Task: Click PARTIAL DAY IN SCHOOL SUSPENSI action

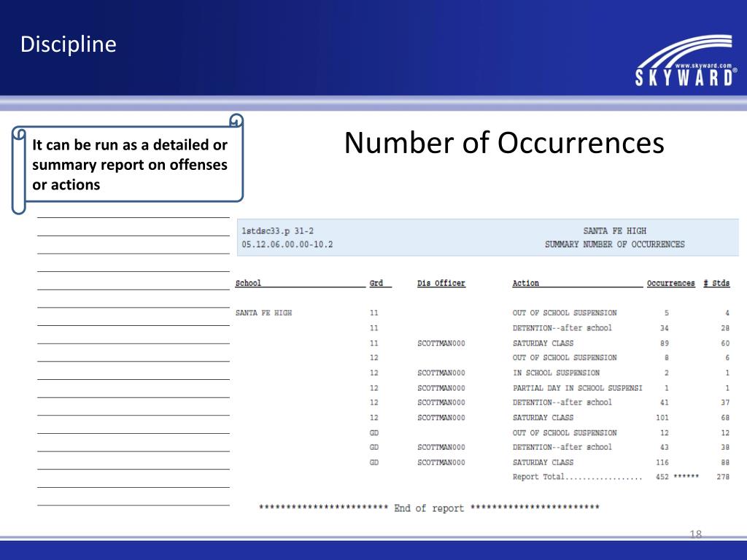Action: tap(578, 388)
